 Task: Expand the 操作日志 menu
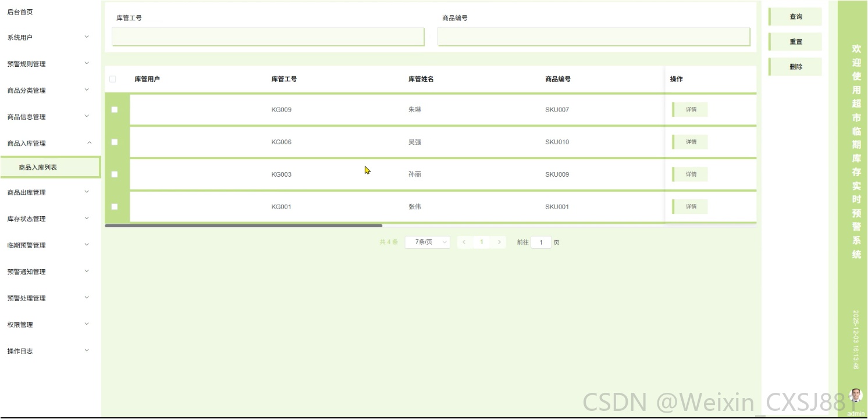click(x=50, y=351)
